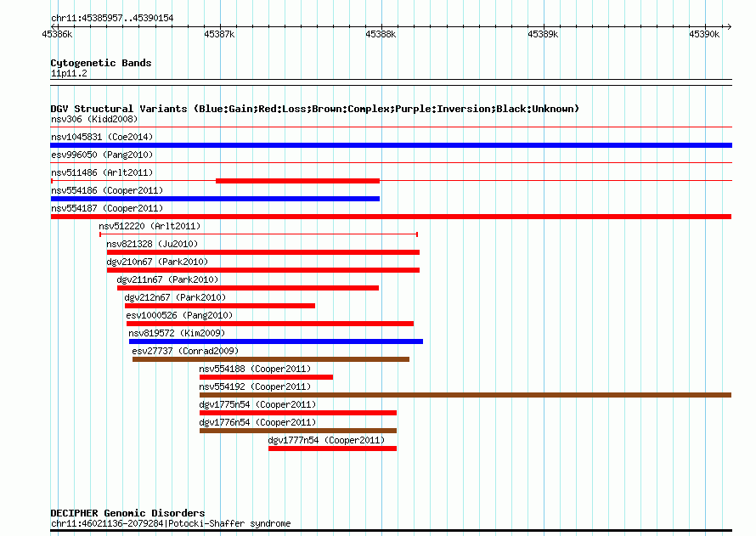756x536 pixels.
Task: Click the dgv211n67 (Park2010) label
Action: click(167, 279)
